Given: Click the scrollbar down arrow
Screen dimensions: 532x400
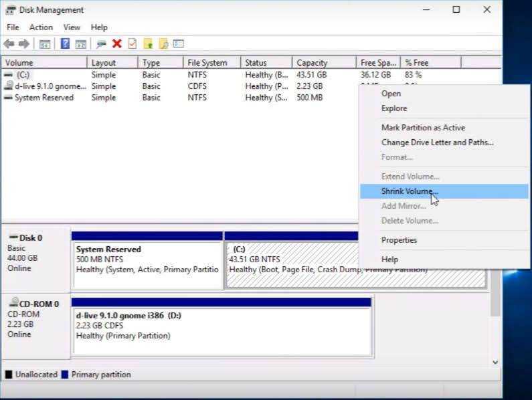Looking at the screenshot, I should click(495, 363).
